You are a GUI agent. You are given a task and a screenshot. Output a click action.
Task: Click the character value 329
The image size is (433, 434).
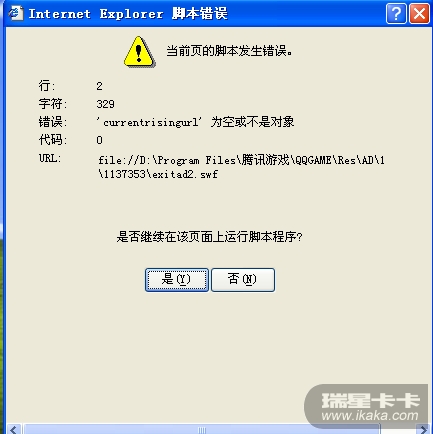[105, 104]
